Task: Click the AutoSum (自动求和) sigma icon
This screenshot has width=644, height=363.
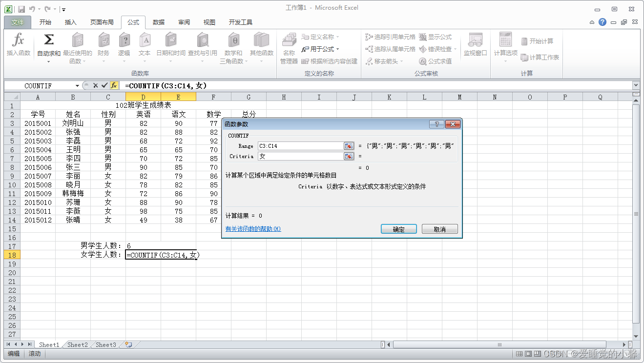Action: [49, 40]
